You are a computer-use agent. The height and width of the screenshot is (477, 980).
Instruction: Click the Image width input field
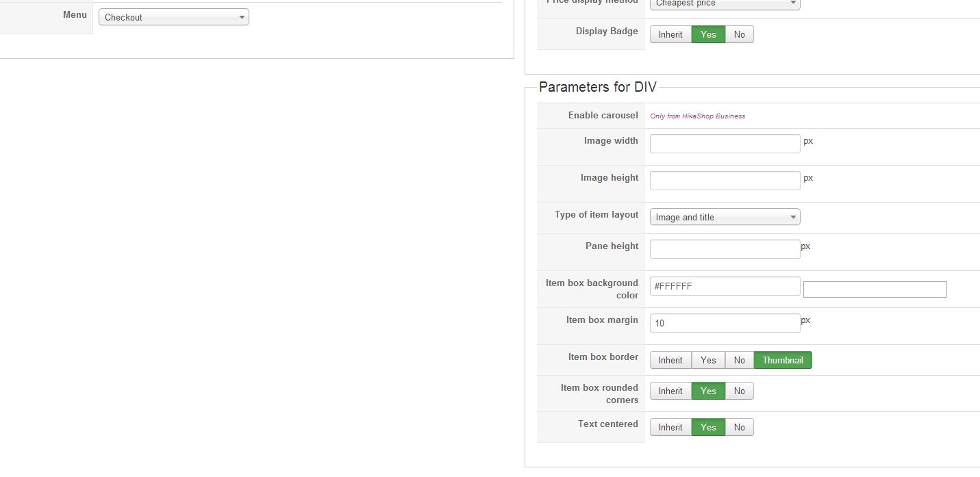click(x=725, y=144)
